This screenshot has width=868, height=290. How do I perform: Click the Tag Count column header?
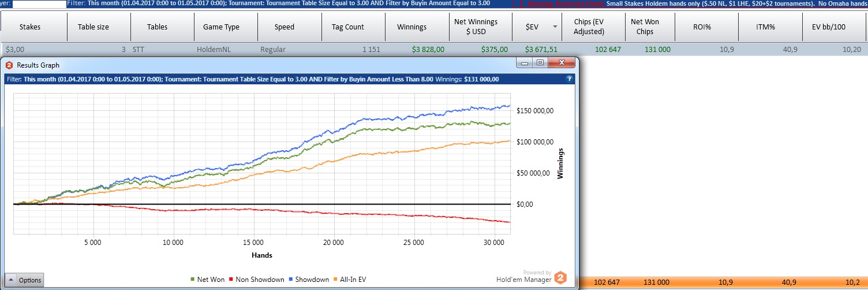coord(347,27)
